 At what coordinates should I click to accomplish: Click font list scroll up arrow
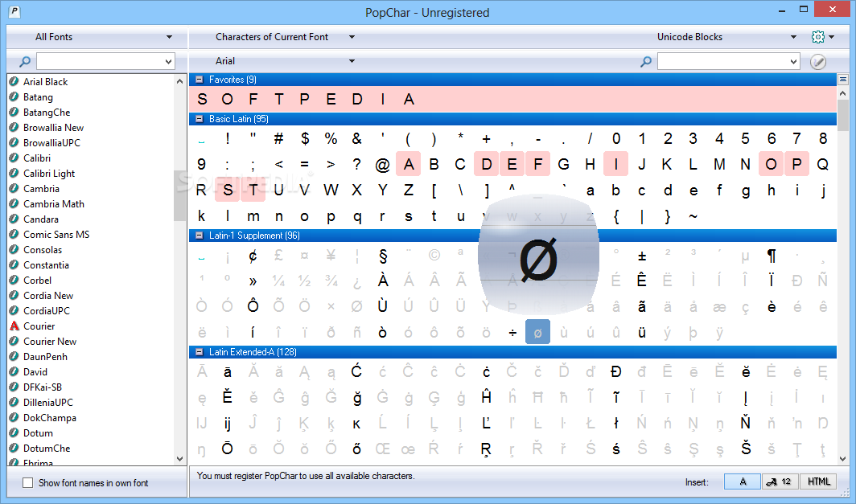(x=179, y=81)
